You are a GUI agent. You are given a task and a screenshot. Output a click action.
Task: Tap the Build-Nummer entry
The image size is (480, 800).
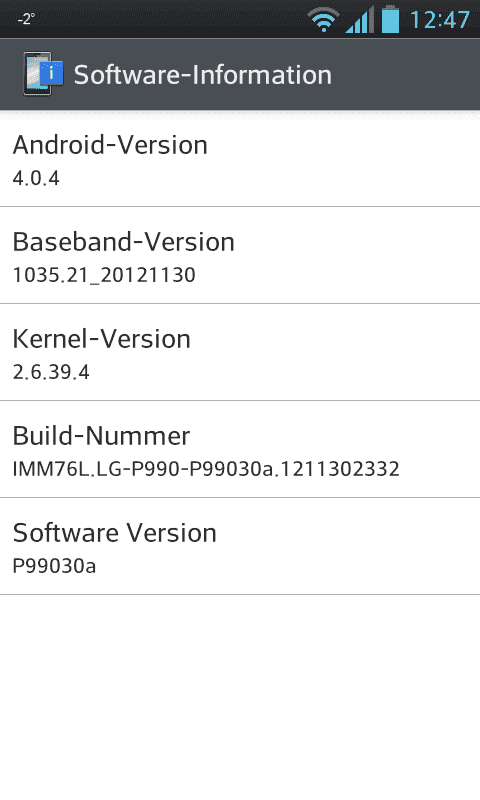[240, 449]
